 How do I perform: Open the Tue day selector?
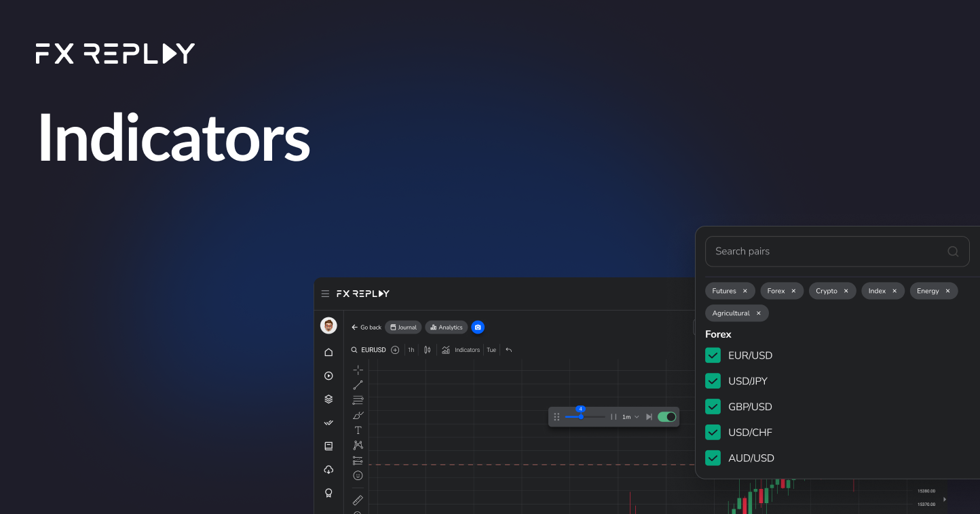click(491, 349)
